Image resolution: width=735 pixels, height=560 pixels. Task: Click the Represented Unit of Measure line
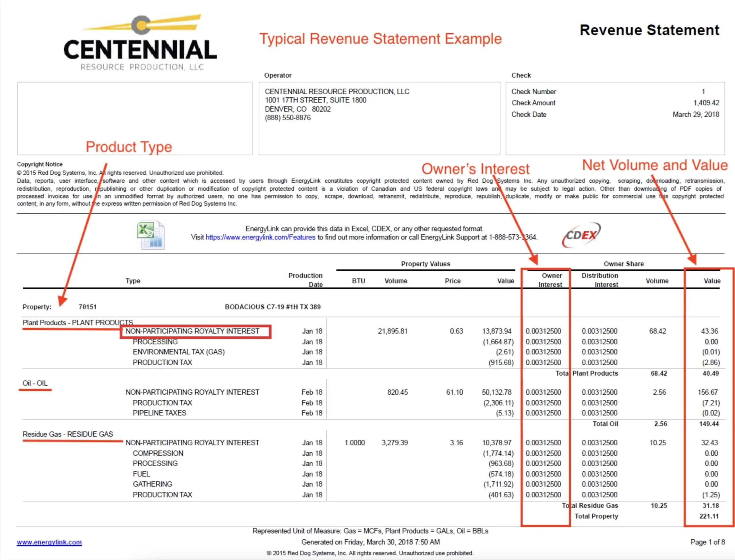[370, 531]
